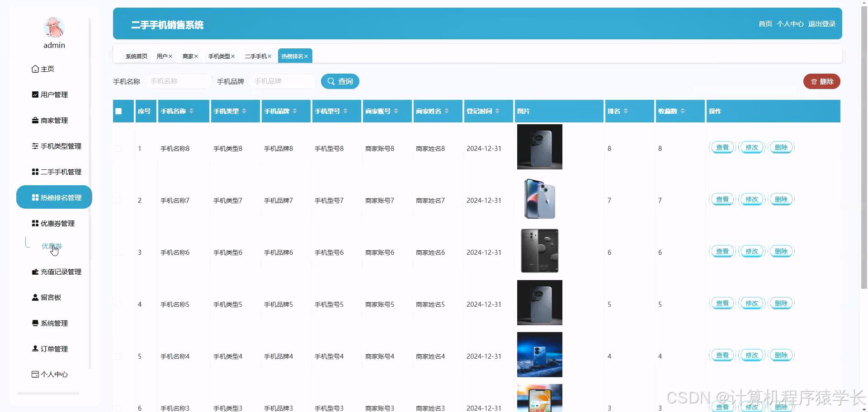Click the card icon beside 个人中心

[x=35, y=374]
